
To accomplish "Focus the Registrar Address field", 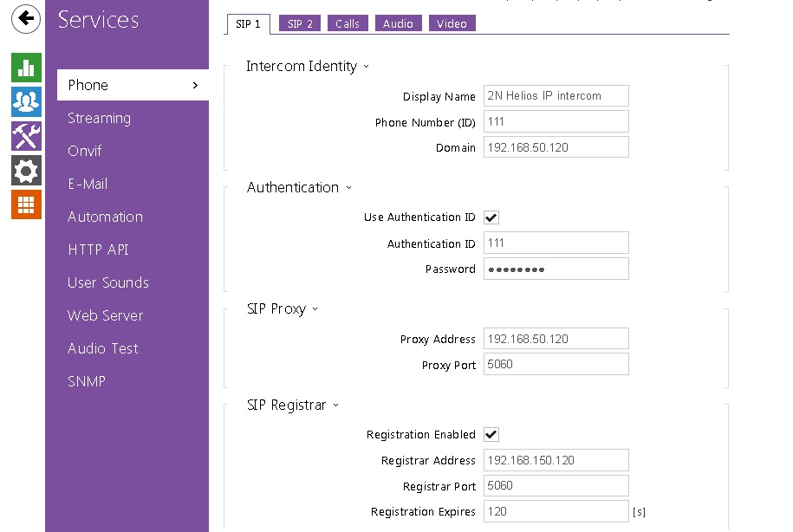I will pyautogui.click(x=556, y=460).
